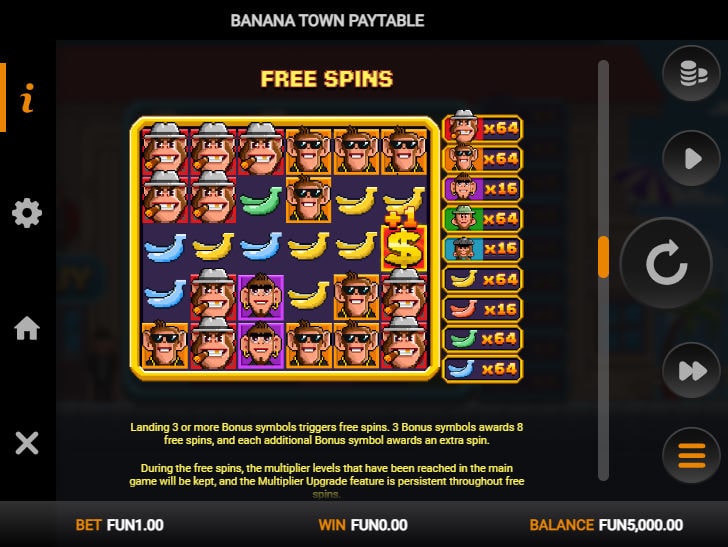Open the settings gear
This screenshot has width=728, height=547.
click(x=27, y=213)
